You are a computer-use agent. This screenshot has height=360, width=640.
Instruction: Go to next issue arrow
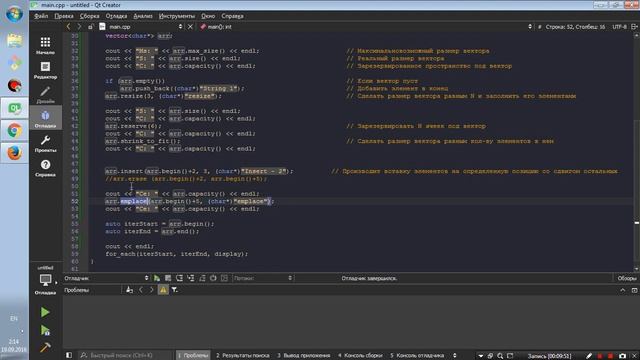tap(151, 290)
